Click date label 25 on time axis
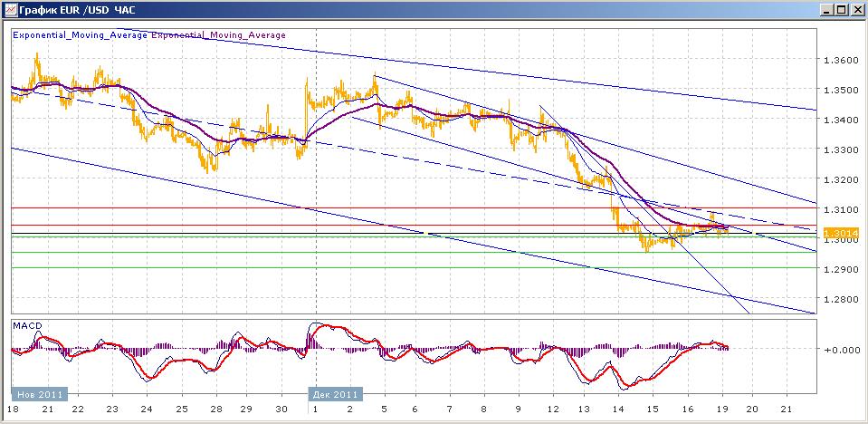This screenshot has height=424, width=868. (181, 409)
